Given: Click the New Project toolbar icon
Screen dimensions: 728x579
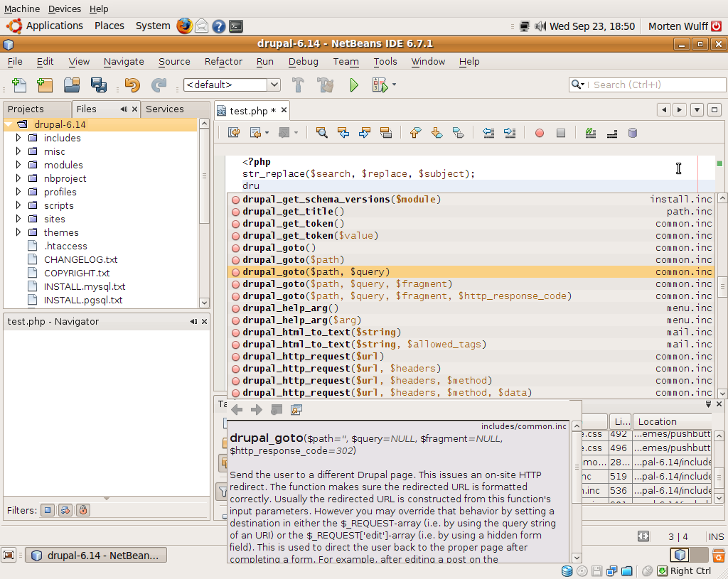Looking at the screenshot, I should pos(45,85).
